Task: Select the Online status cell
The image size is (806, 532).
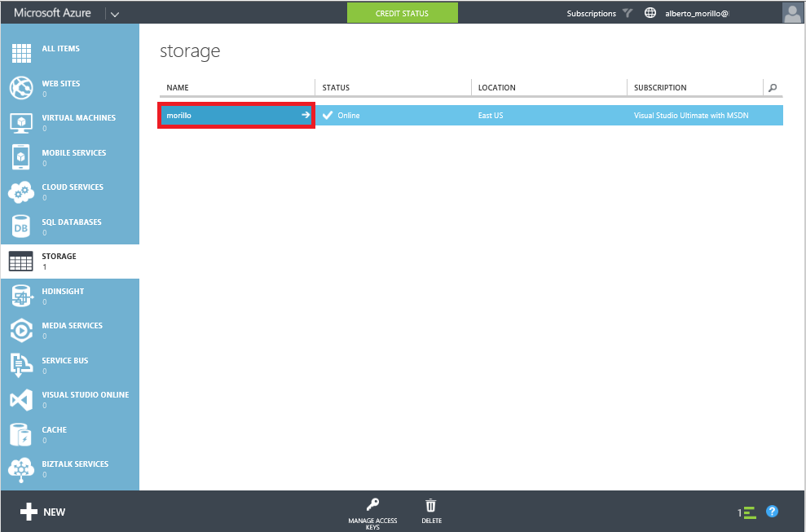Action: click(x=349, y=115)
